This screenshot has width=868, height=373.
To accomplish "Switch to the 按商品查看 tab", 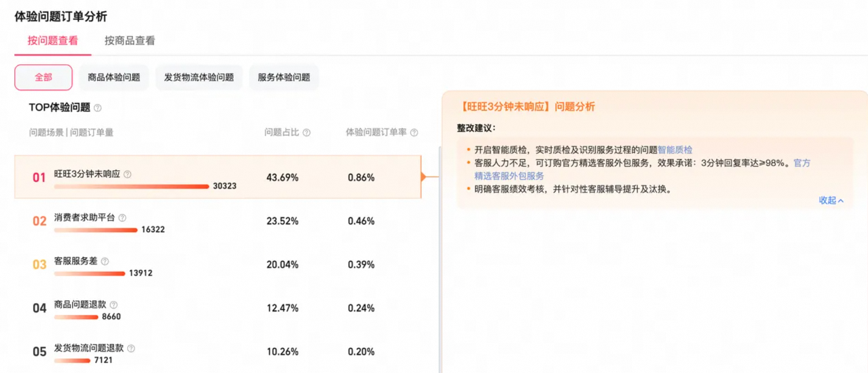I will [130, 42].
